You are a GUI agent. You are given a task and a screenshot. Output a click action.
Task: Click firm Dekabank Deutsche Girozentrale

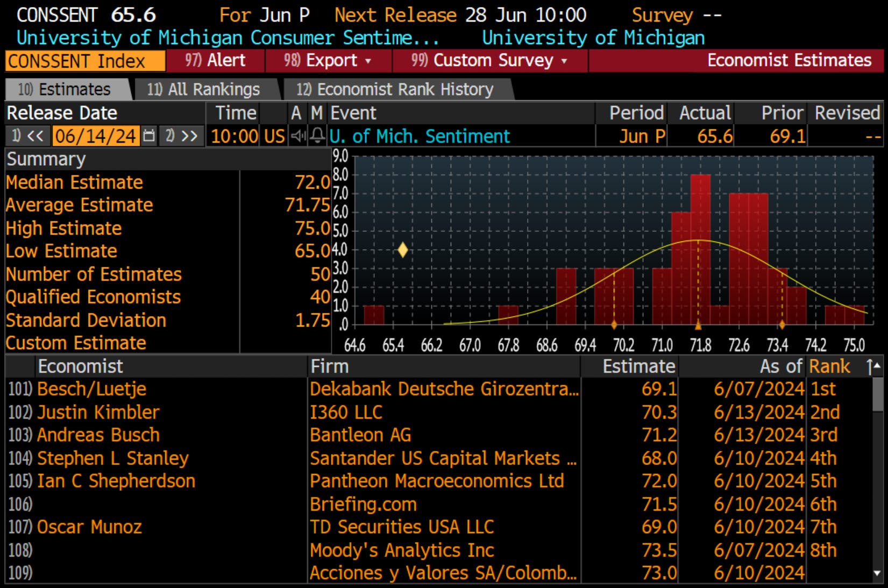[444, 389]
